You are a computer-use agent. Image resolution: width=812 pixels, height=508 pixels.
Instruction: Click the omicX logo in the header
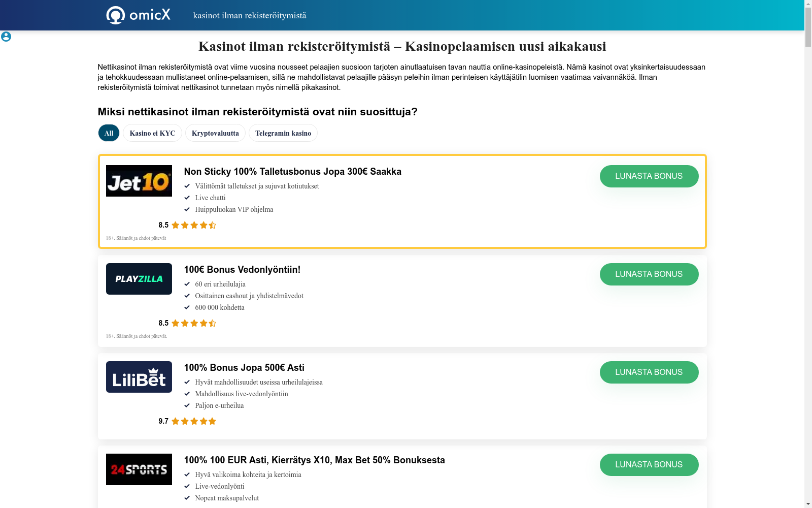[138, 15]
